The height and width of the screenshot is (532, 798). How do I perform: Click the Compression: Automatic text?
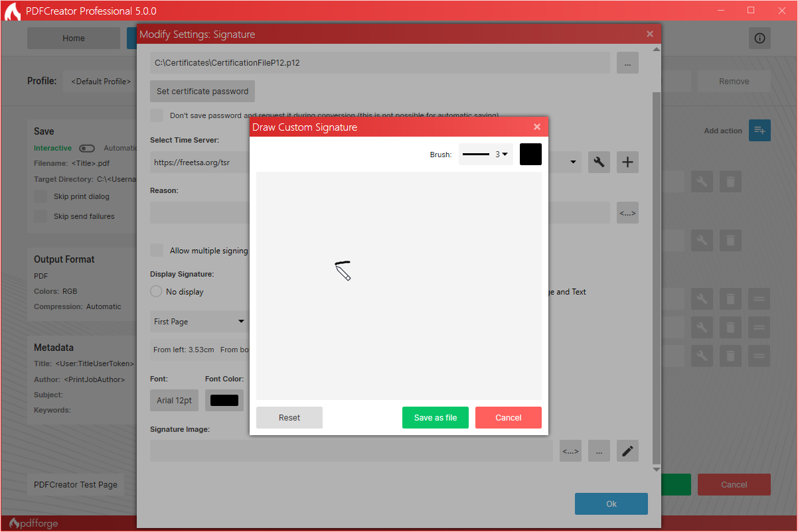(x=78, y=306)
